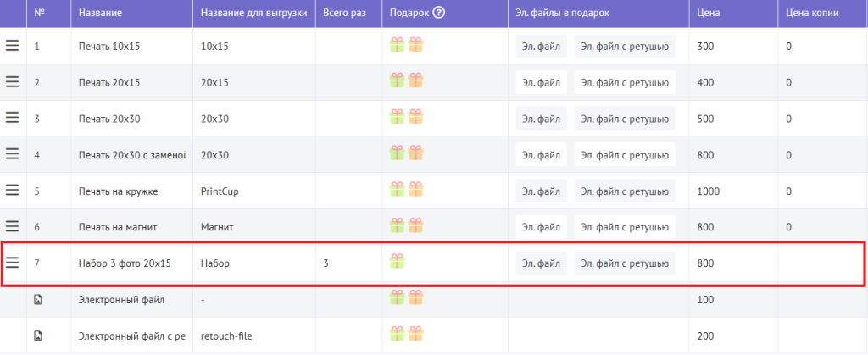
Task: Click the file icon beside Электронный файл
Action: point(37,299)
